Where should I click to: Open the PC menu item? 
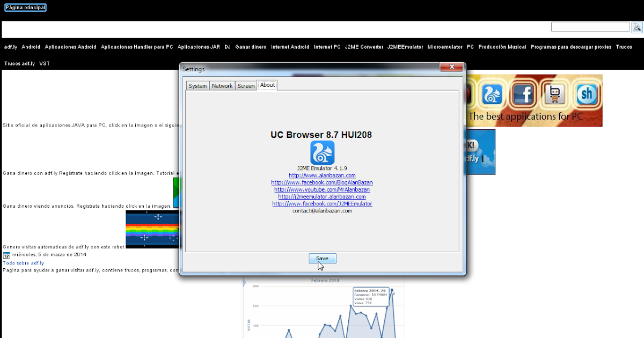click(x=470, y=47)
